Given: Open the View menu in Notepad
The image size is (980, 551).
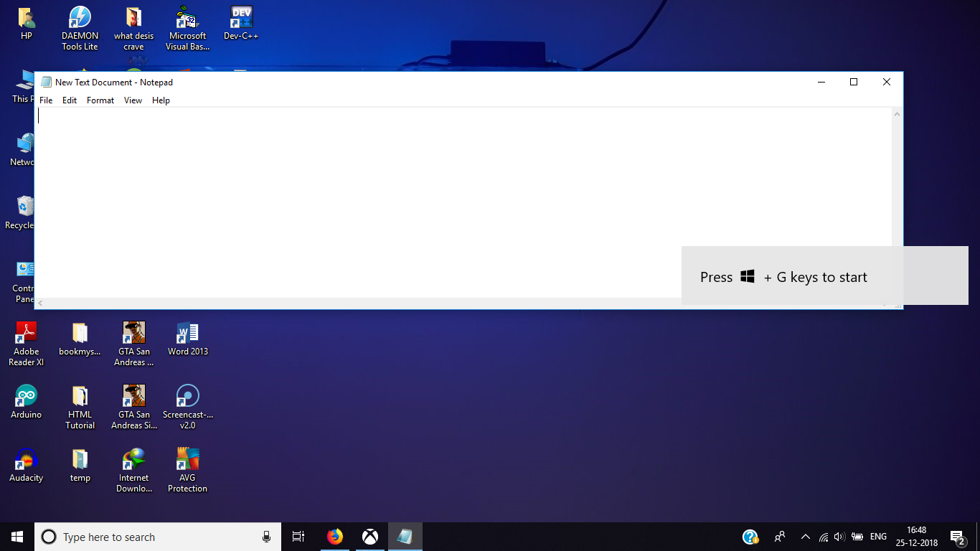Looking at the screenshot, I should point(133,100).
